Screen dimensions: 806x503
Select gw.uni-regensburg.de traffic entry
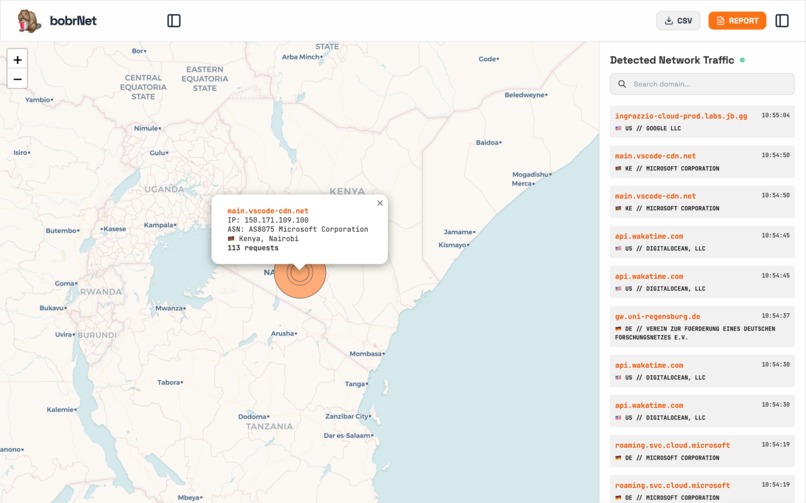[702, 326]
